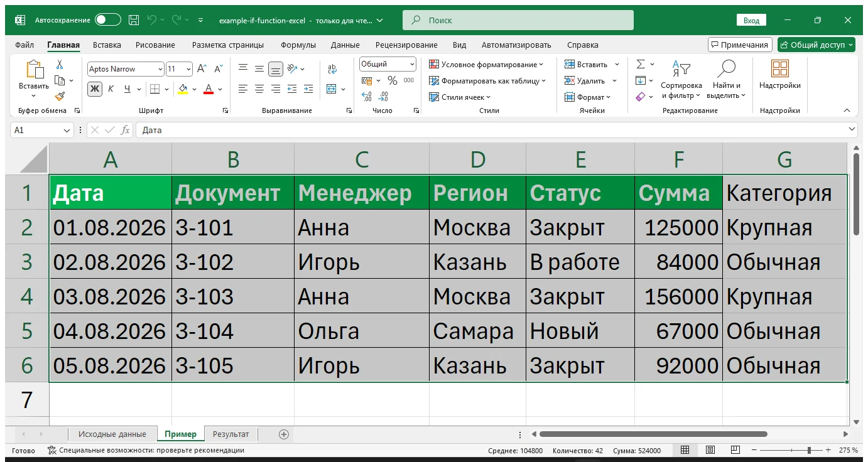Screen dimensions: 868x462
Task: Click the Copy icon in clipboard group
Action: 60,80
